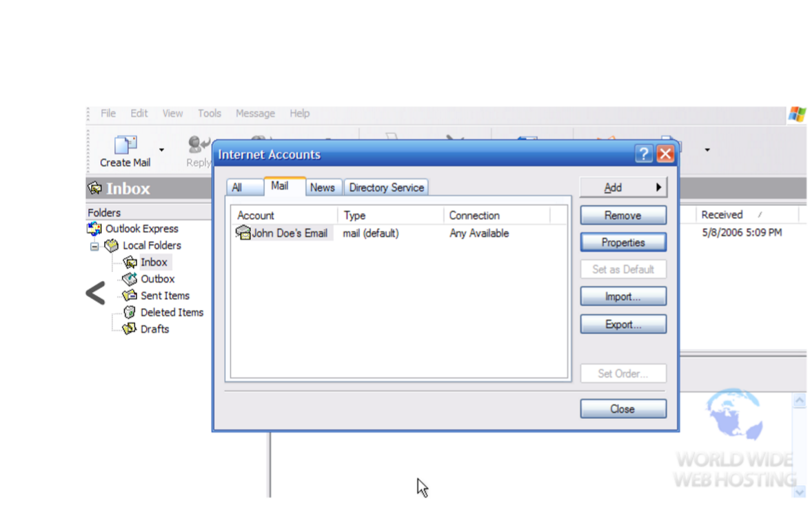The height and width of the screenshot is (505, 812).
Task: Click the Properties button
Action: pyautogui.click(x=623, y=242)
